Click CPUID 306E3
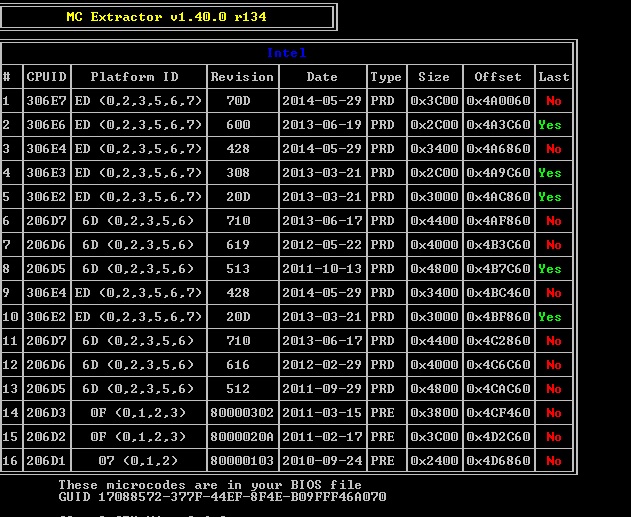Image resolution: width=631 pixels, height=517 pixels. tap(46, 173)
